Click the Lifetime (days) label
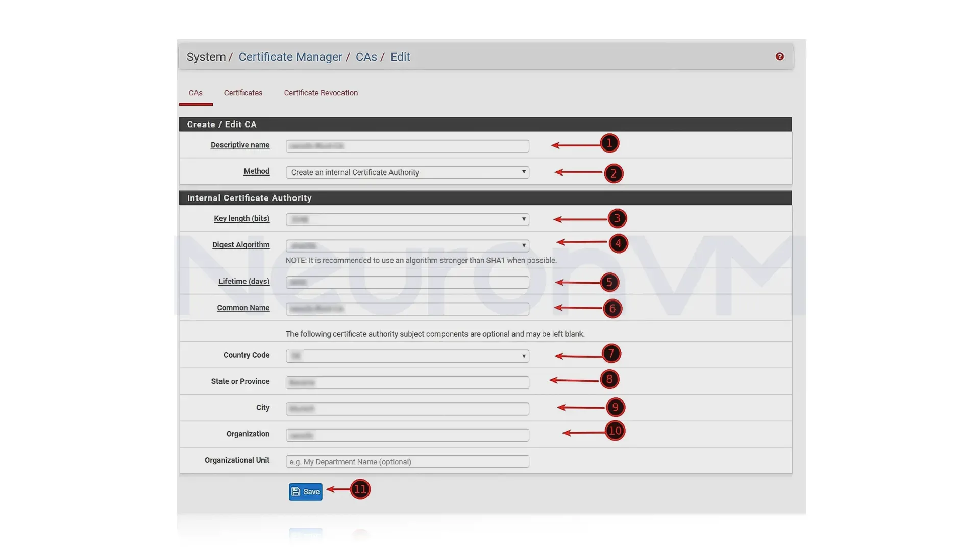 point(244,282)
